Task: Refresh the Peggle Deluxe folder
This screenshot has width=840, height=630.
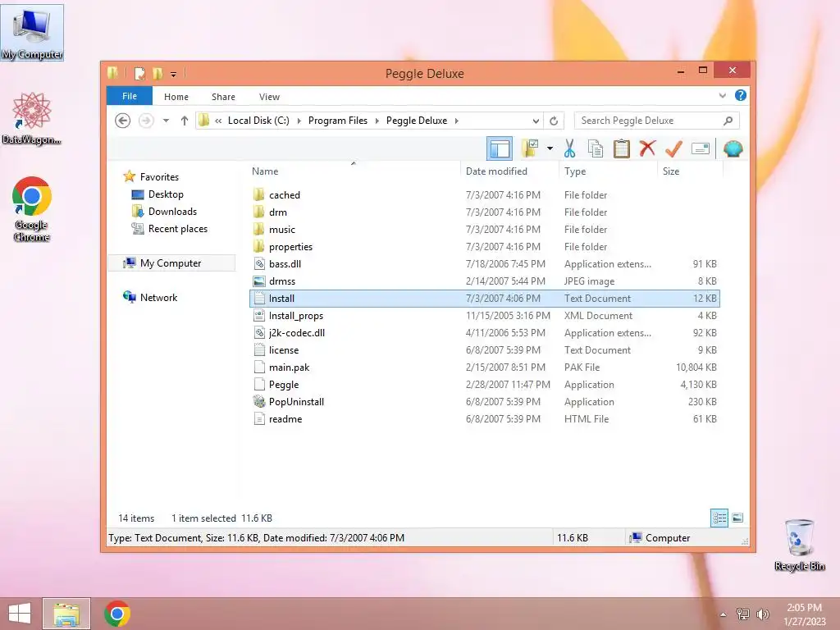Action: pos(554,121)
